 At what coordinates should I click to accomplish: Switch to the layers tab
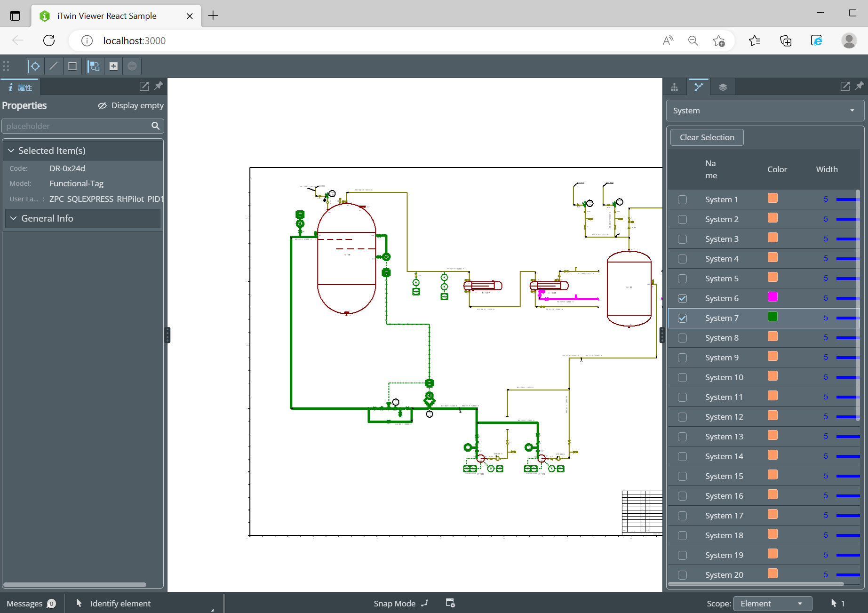click(723, 87)
